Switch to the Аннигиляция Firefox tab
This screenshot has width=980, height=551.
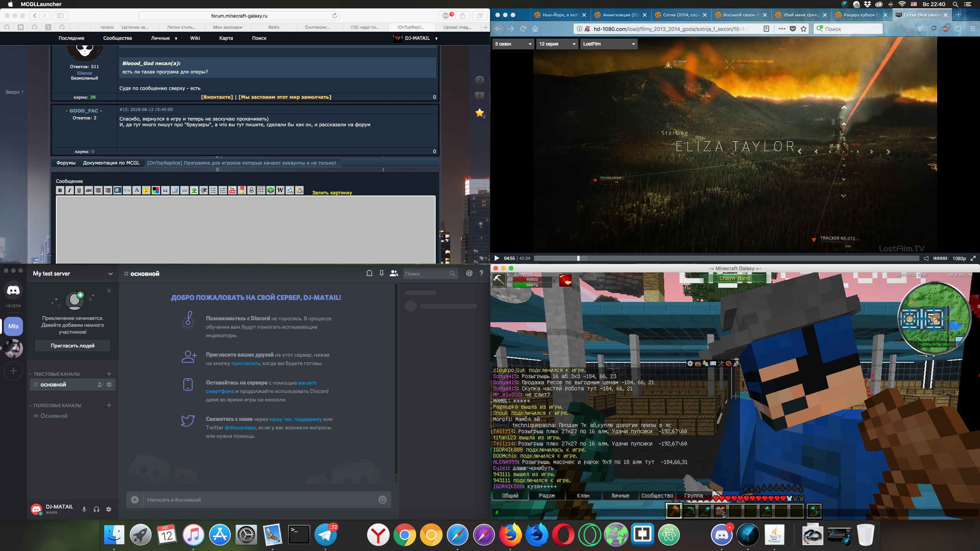point(621,15)
